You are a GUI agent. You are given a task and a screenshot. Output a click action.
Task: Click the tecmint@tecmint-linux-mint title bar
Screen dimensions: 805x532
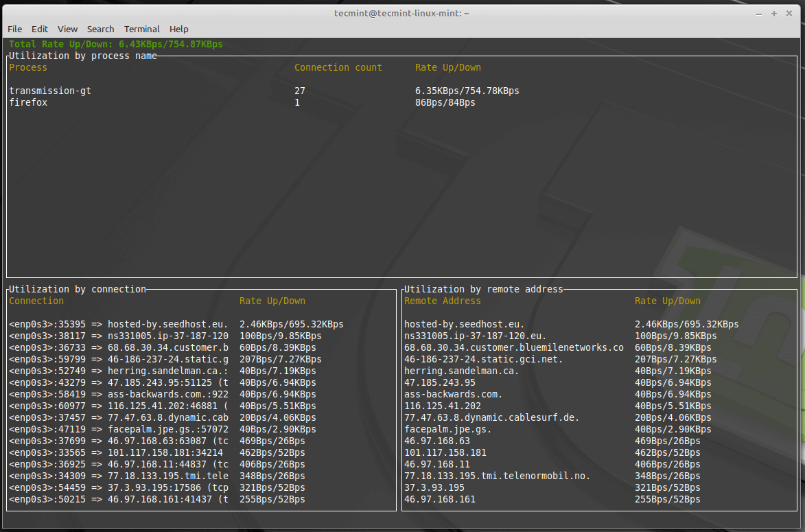pyautogui.click(x=401, y=12)
